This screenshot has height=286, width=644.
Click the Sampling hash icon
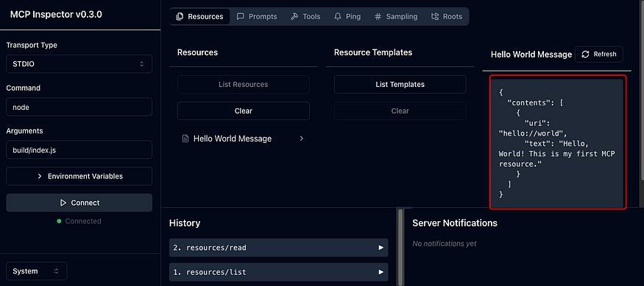pos(378,16)
